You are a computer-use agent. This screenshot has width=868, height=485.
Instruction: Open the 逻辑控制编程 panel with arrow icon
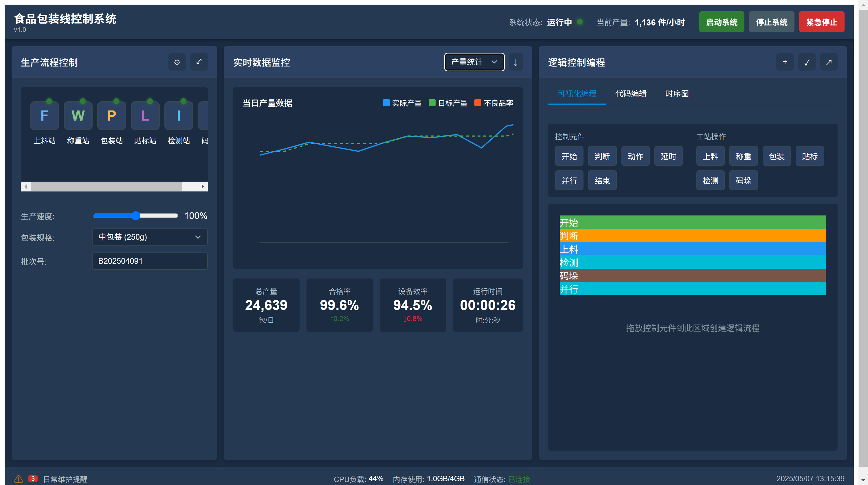pyautogui.click(x=829, y=62)
